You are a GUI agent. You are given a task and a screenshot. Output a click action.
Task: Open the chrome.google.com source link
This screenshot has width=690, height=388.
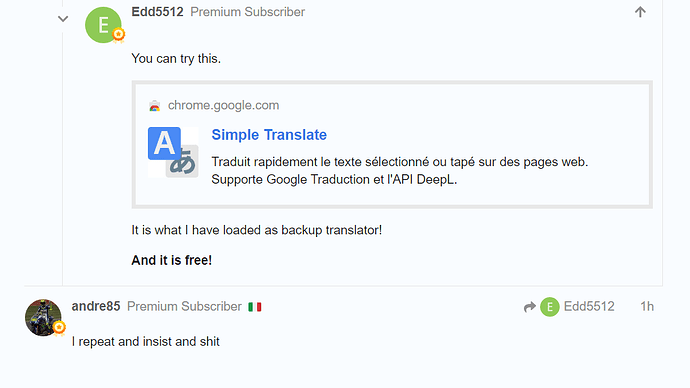[224, 106]
